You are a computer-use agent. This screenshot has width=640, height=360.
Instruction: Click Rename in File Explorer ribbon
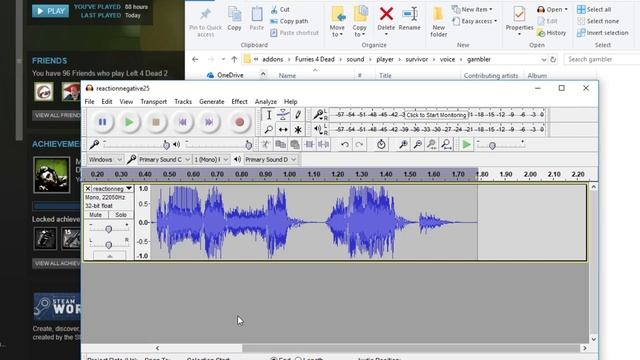(x=409, y=19)
